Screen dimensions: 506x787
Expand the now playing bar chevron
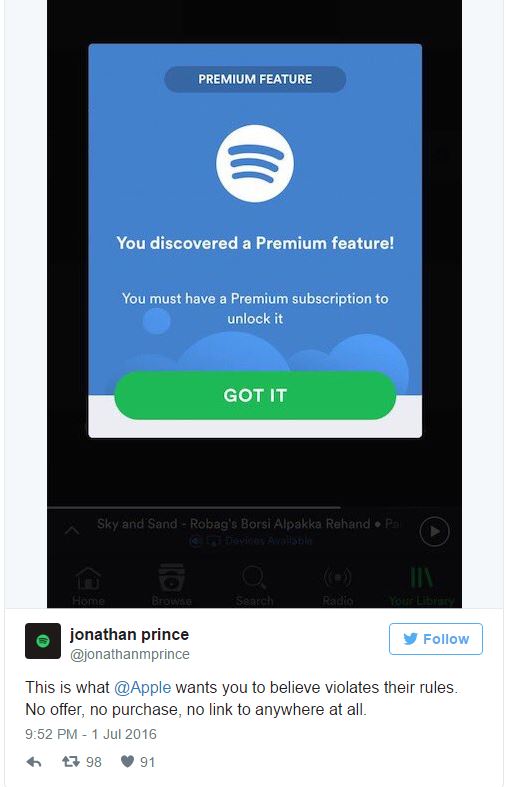tap(72, 530)
